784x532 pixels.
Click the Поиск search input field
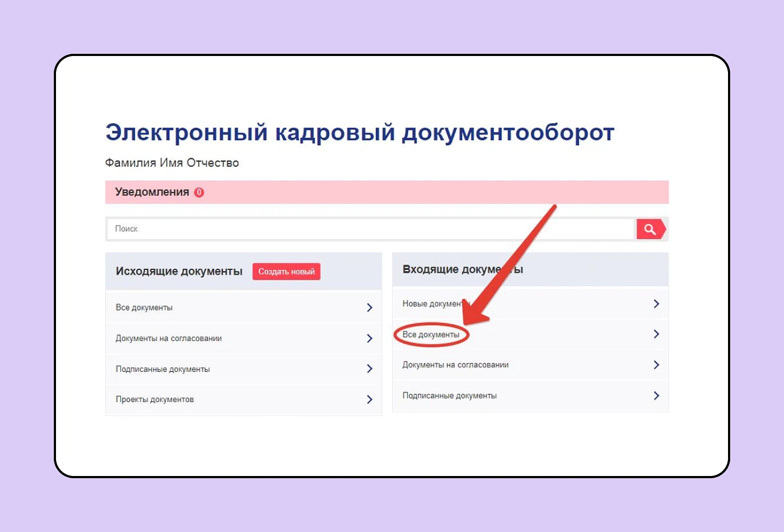(x=370, y=229)
